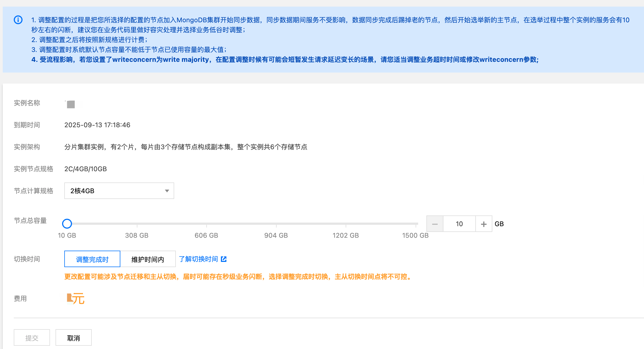Click the capacity input field showing 10

coord(459,224)
